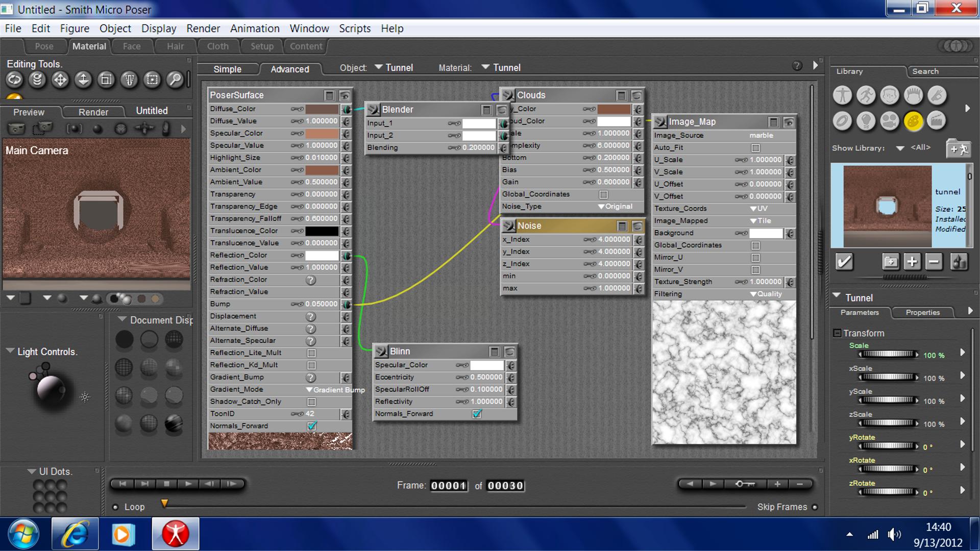The width and height of the screenshot is (980, 551).
Task: Open Poser icon in Windows taskbar
Action: [175, 534]
